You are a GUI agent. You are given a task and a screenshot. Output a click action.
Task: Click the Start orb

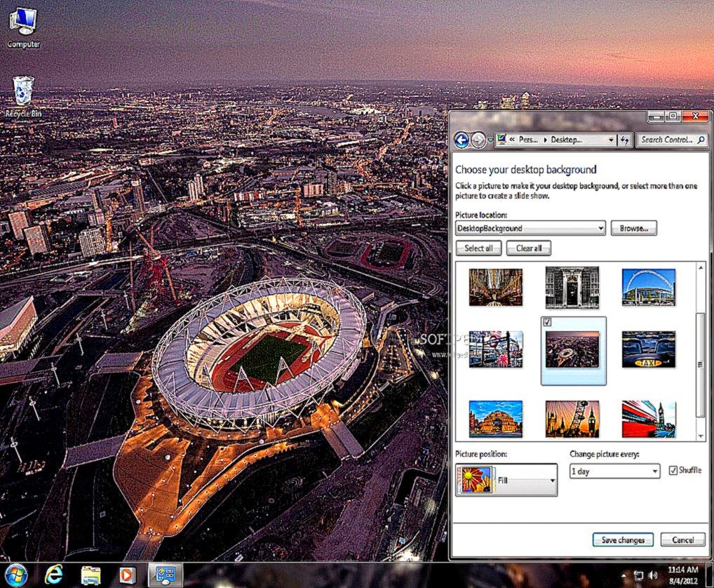15,574
